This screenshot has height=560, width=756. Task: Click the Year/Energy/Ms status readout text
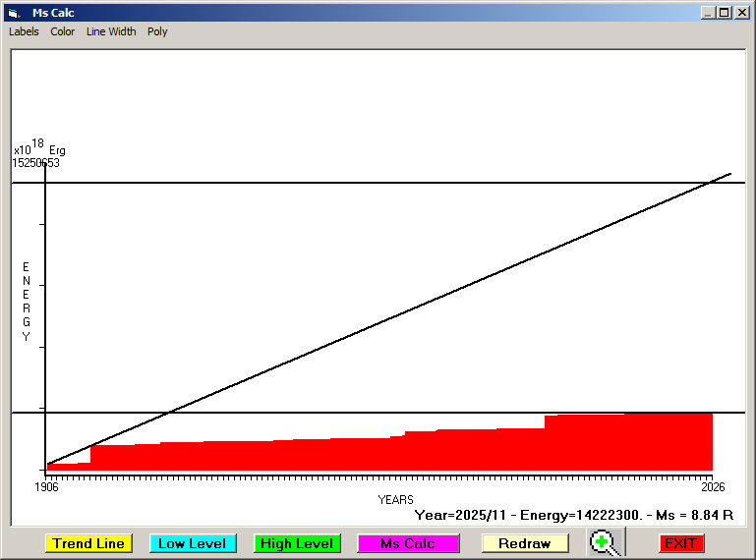point(574,515)
